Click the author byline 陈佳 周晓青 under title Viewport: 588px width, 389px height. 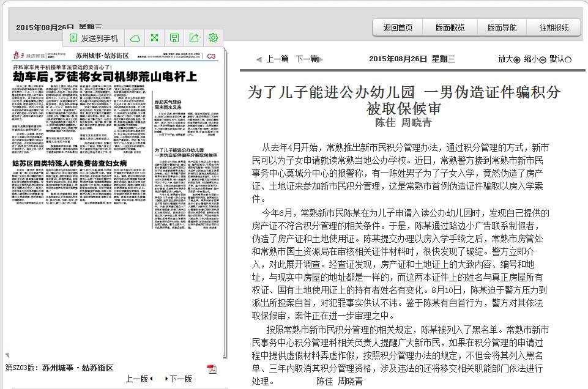(403, 122)
